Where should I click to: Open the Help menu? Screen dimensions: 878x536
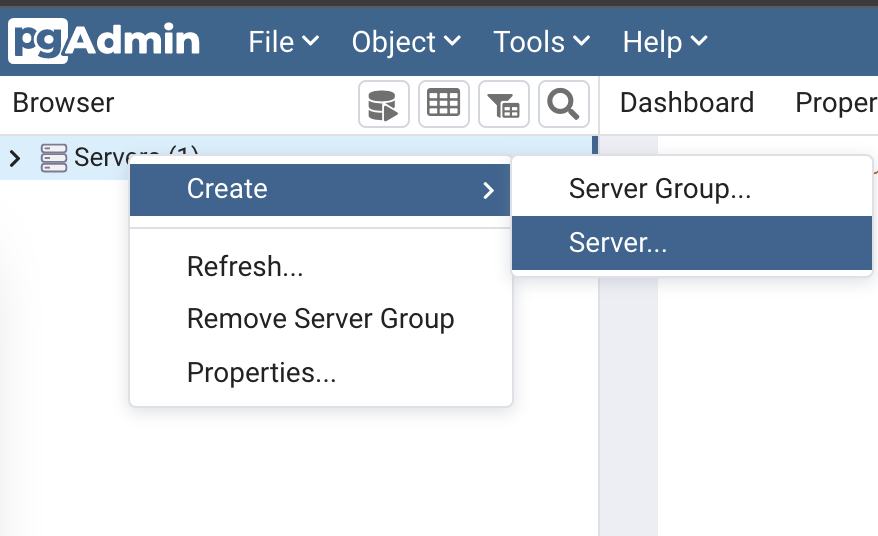pos(665,42)
